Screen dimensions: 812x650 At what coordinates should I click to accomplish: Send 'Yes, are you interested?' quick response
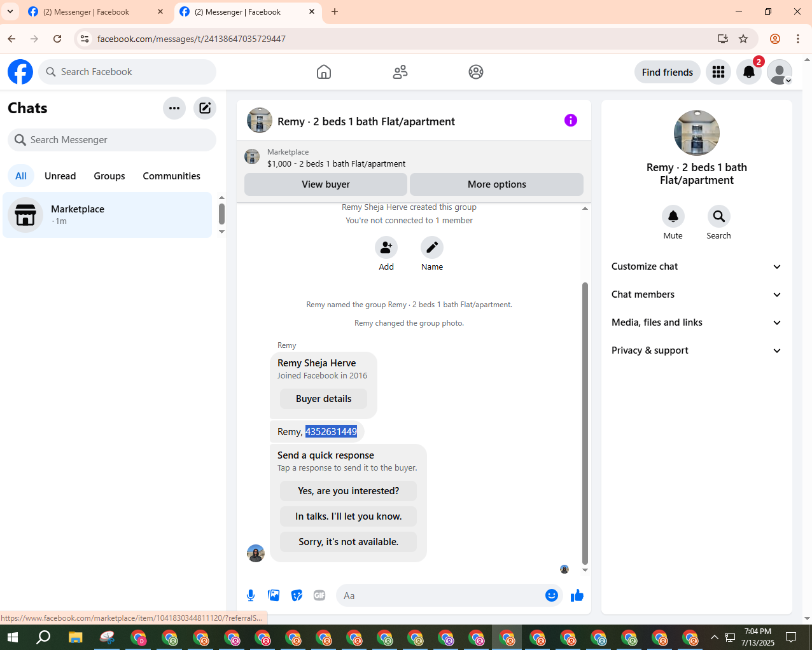pos(349,491)
